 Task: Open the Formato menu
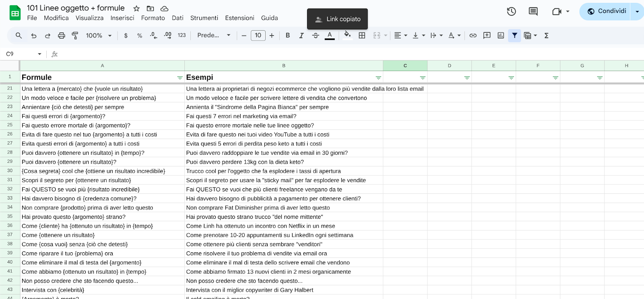[x=153, y=18]
